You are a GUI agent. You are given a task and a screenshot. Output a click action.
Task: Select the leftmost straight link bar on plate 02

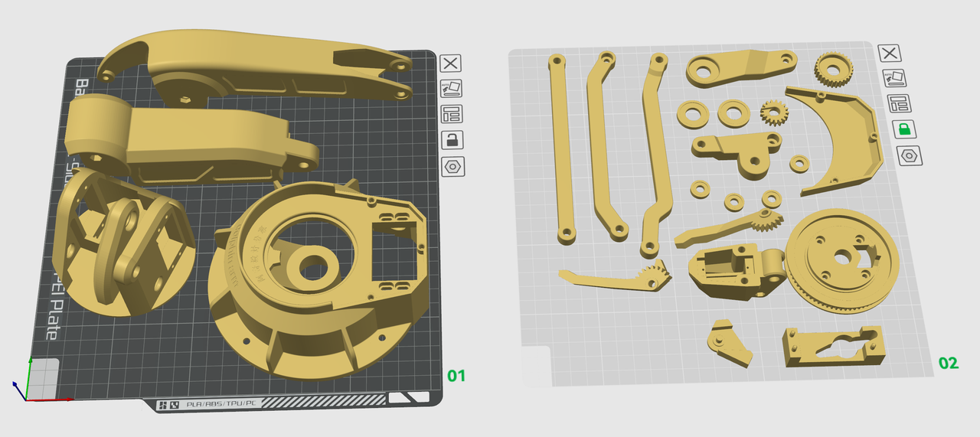click(x=560, y=145)
